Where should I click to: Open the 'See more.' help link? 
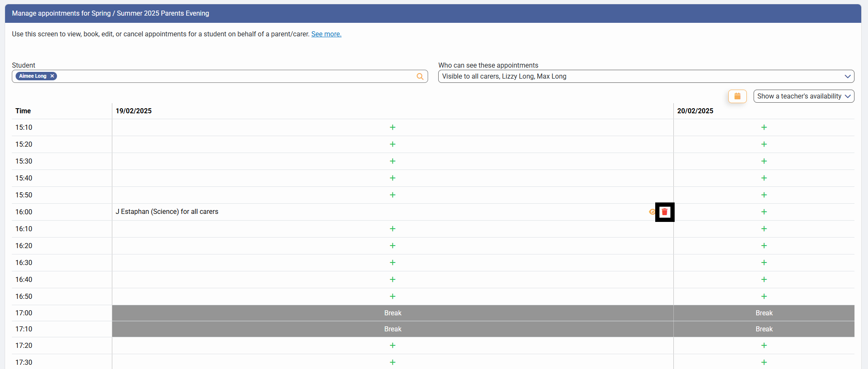click(326, 34)
